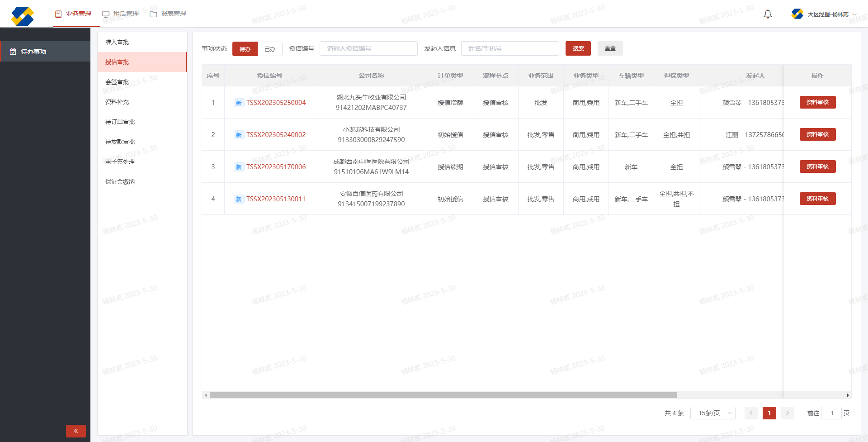Screen dimensions: 868x442
Task: Open credit link TSSX202305170006
Action: click(276, 167)
